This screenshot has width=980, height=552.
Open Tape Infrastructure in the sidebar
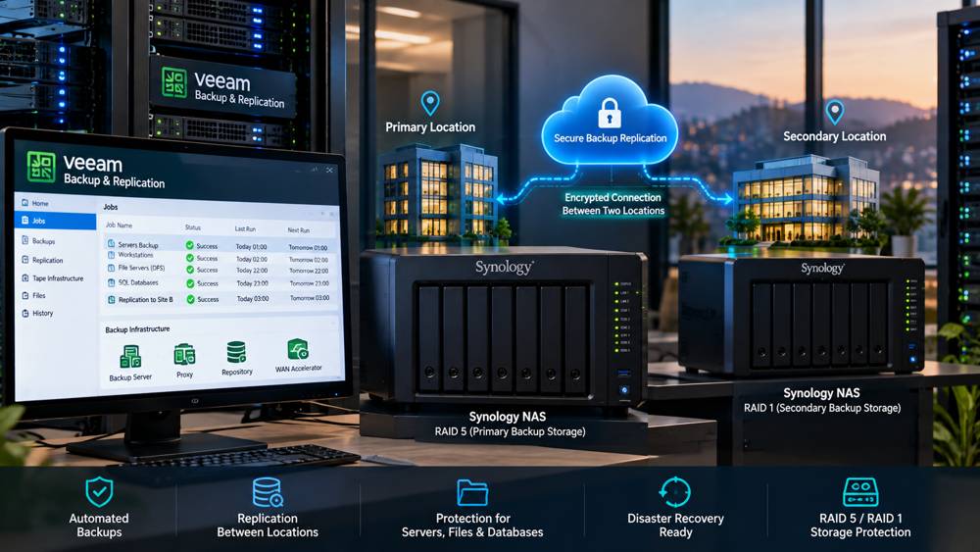53,278
